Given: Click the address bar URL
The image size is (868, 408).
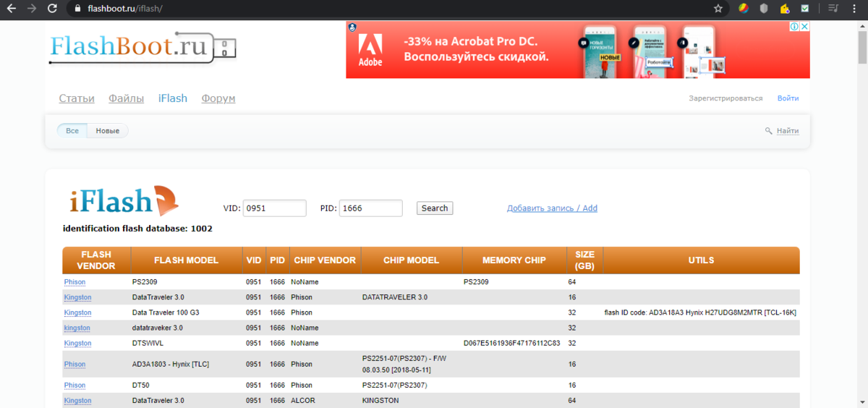Looking at the screenshot, I should tap(127, 9).
